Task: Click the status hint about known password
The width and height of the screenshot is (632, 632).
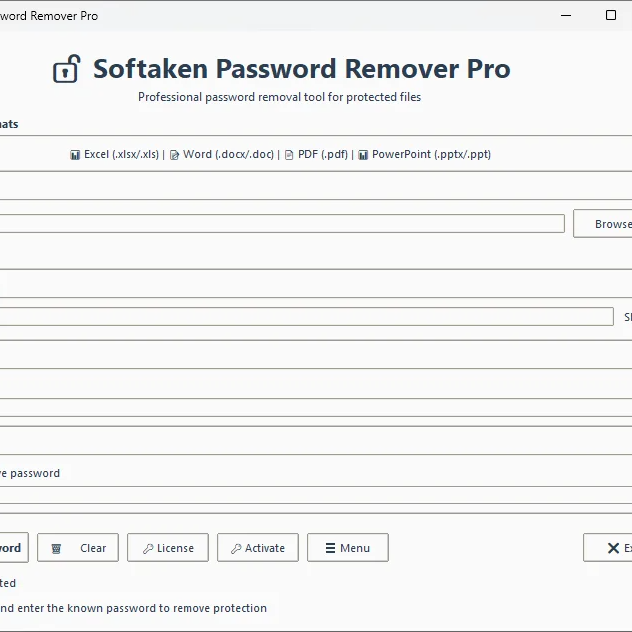Action: pyautogui.click(x=133, y=608)
